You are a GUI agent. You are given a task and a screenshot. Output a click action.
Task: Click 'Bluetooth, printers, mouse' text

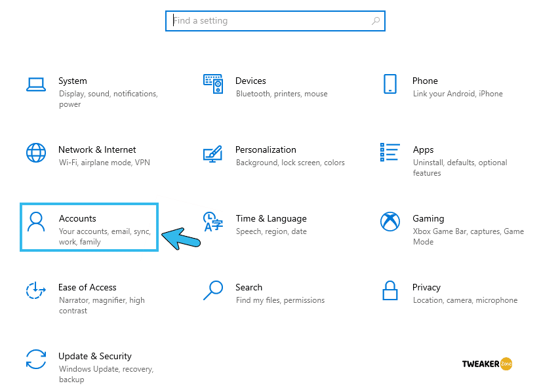pos(281,94)
